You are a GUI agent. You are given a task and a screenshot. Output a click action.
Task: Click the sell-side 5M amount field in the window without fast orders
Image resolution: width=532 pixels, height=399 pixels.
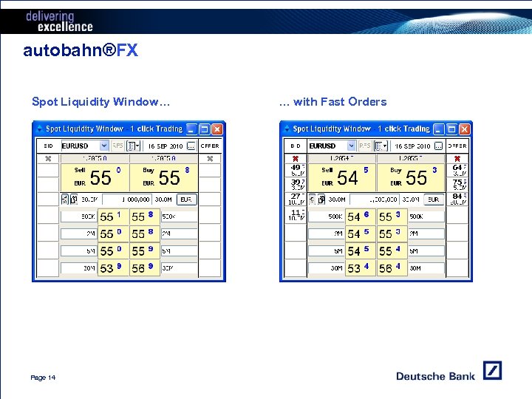pyautogui.click(x=79, y=250)
